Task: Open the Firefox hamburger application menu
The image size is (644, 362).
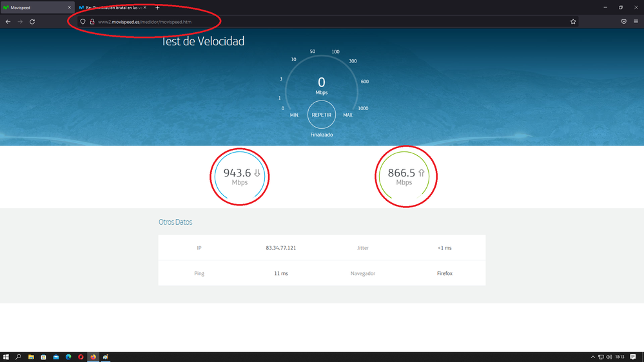Action: pyautogui.click(x=636, y=21)
